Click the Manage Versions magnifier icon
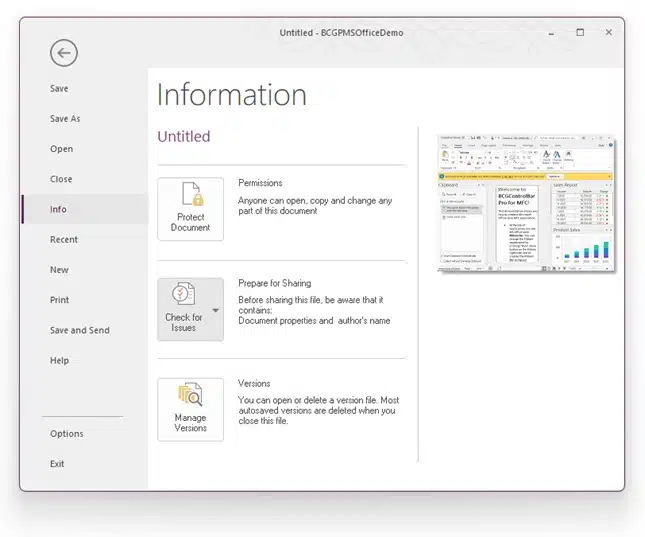This screenshot has width=645, height=537. [x=190, y=394]
